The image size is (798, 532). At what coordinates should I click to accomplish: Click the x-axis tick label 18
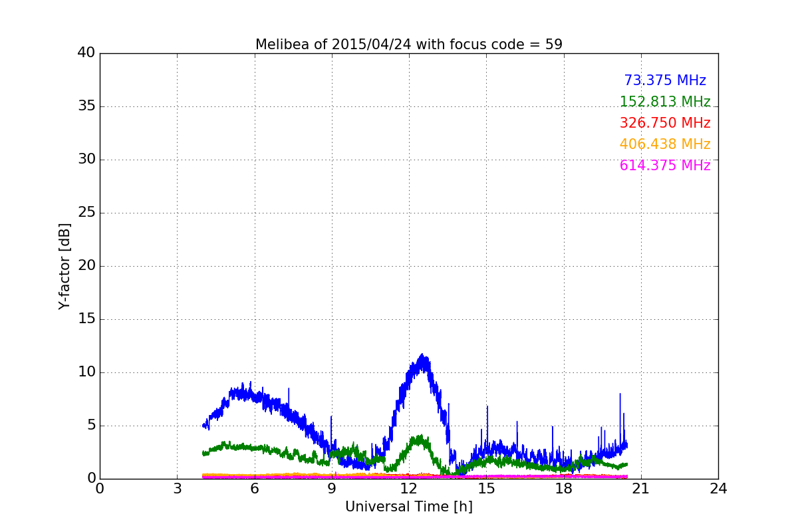[564, 488]
